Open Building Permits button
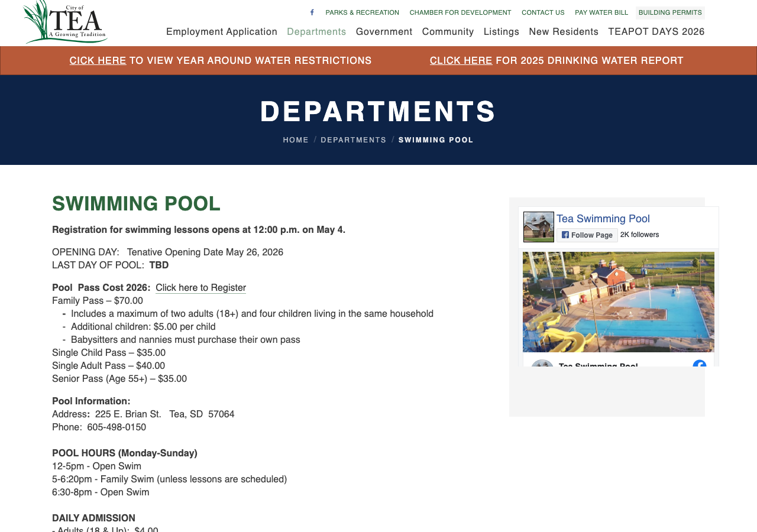 click(x=670, y=12)
